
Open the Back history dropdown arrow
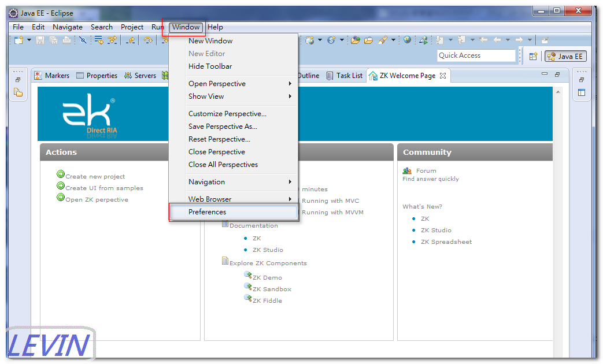coord(508,40)
